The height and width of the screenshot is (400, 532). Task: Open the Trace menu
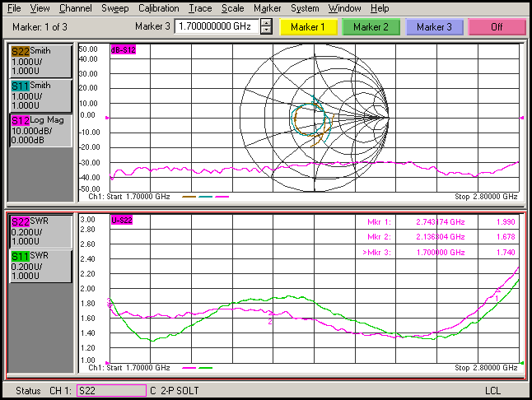click(199, 8)
